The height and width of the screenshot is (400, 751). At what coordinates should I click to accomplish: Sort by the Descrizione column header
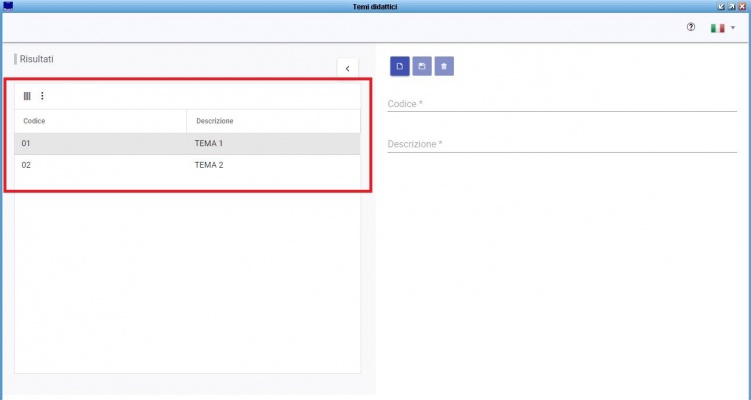pos(273,121)
